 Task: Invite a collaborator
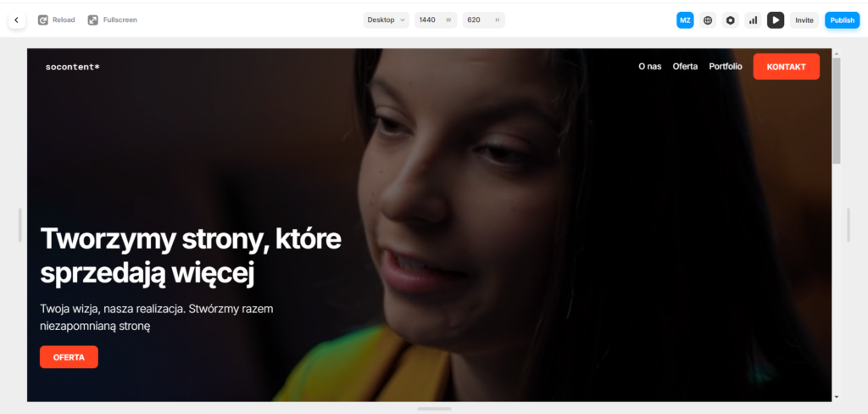(x=804, y=20)
